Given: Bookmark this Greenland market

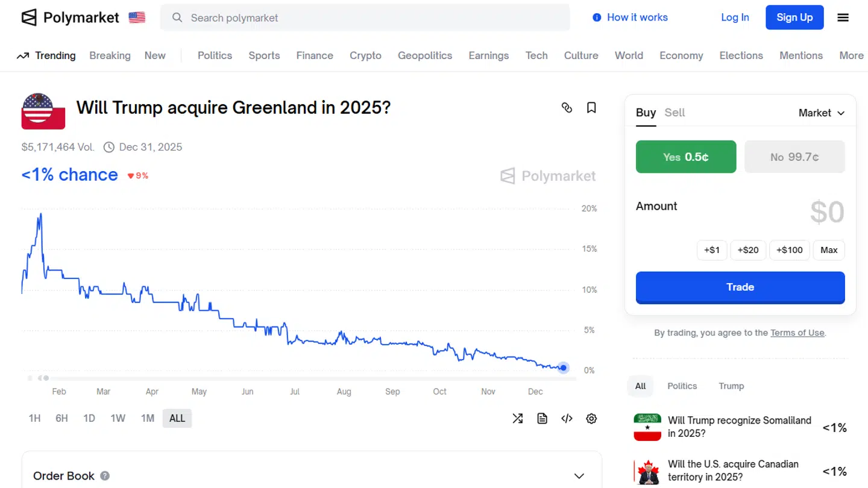Looking at the screenshot, I should (591, 107).
